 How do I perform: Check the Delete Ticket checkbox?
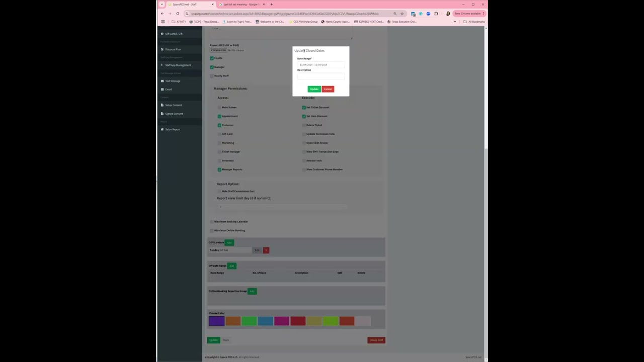tap(304, 125)
